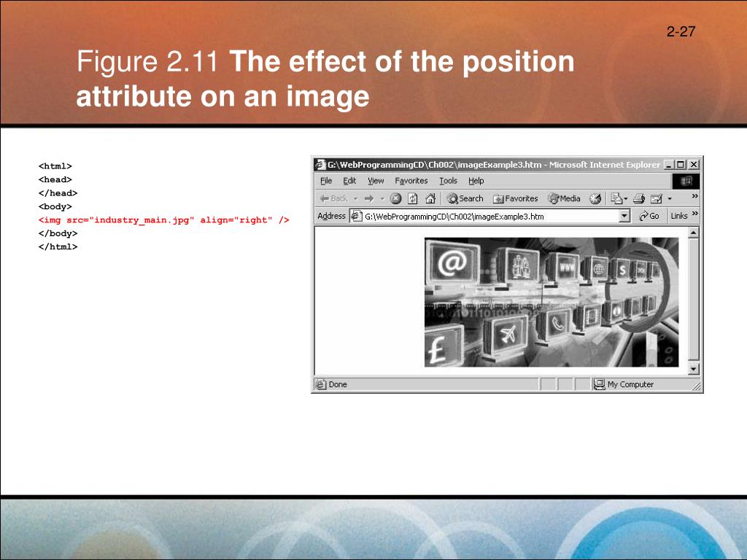Close the Internet Explorer window
This screenshot has height=560, width=747.
coord(694,165)
